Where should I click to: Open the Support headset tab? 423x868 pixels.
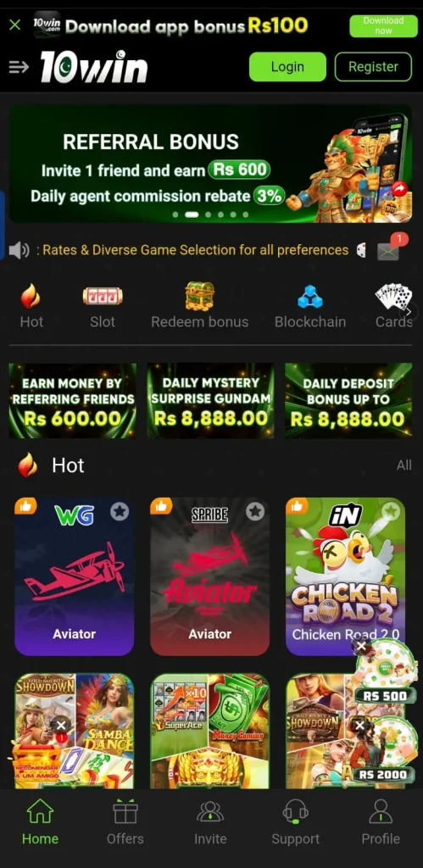(296, 822)
